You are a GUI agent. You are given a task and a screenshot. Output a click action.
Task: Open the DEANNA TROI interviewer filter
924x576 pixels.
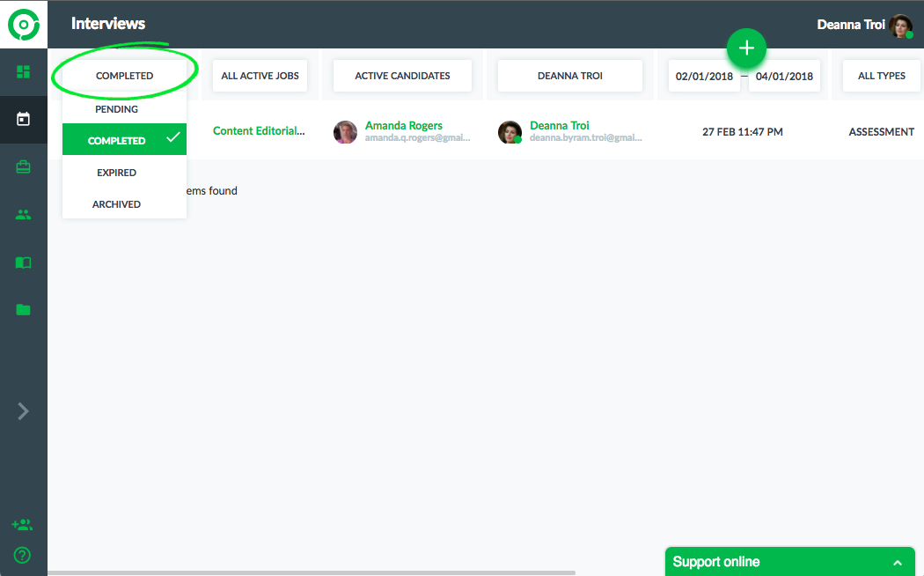click(570, 76)
